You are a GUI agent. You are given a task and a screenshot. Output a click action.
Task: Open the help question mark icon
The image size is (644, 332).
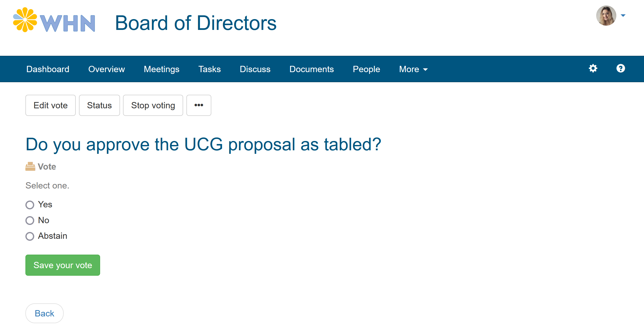pyautogui.click(x=621, y=68)
